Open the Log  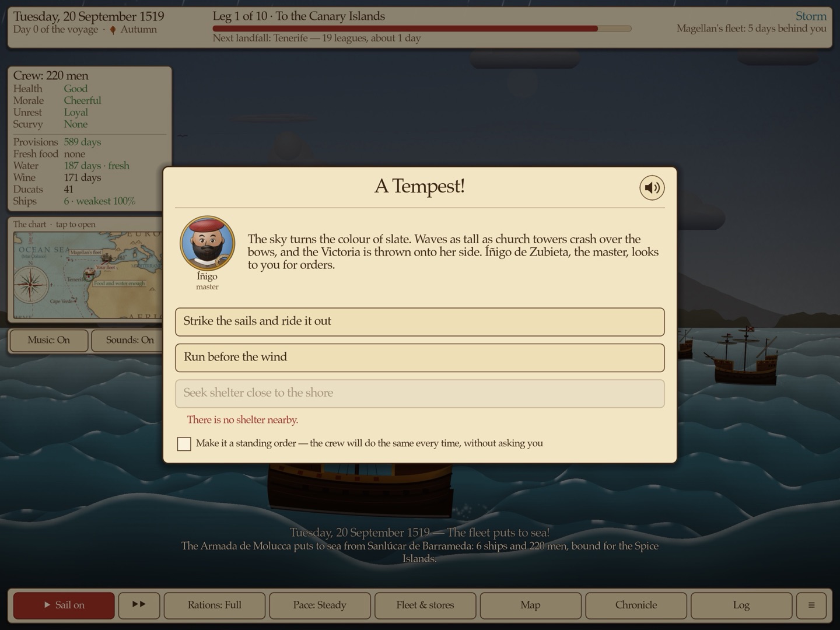(x=741, y=605)
